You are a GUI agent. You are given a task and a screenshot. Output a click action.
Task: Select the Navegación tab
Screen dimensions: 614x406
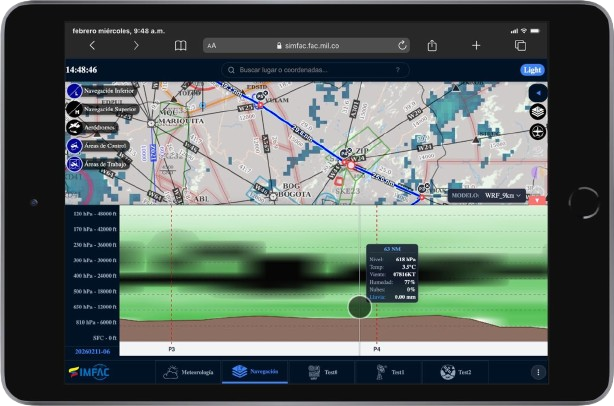[x=253, y=372]
